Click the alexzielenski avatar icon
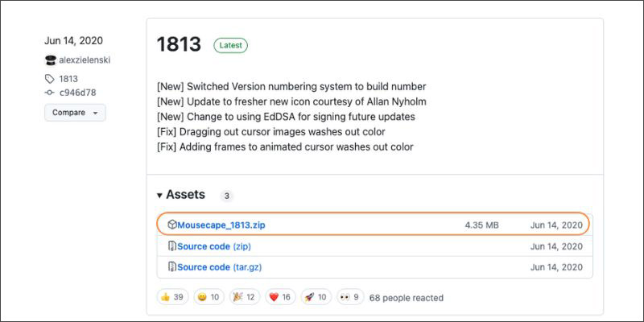The height and width of the screenshot is (322, 644). click(x=50, y=60)
